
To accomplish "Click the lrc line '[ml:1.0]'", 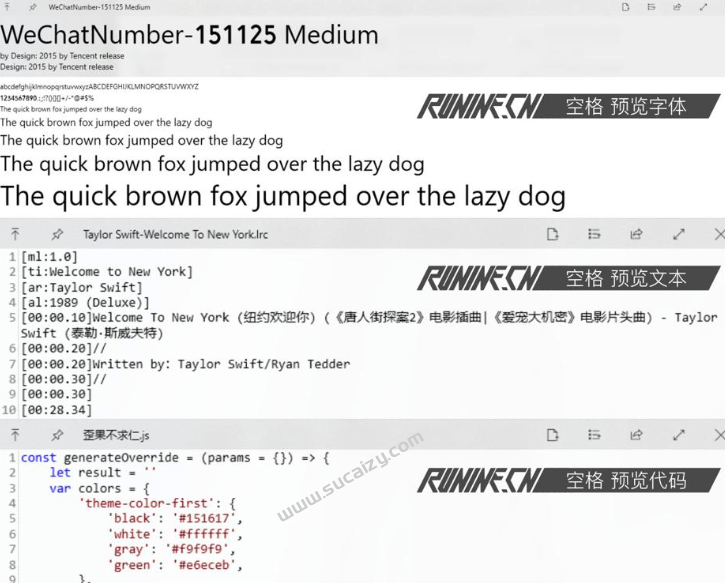I will (49, 257).
